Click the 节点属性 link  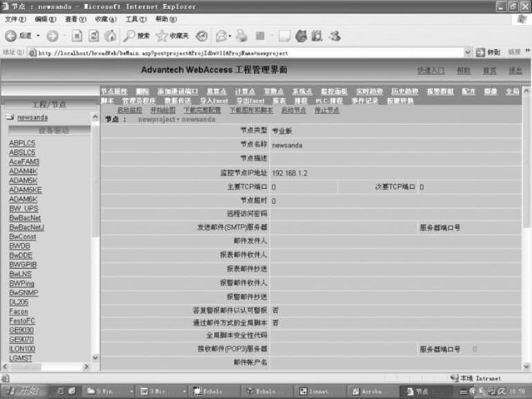point(114,91)
